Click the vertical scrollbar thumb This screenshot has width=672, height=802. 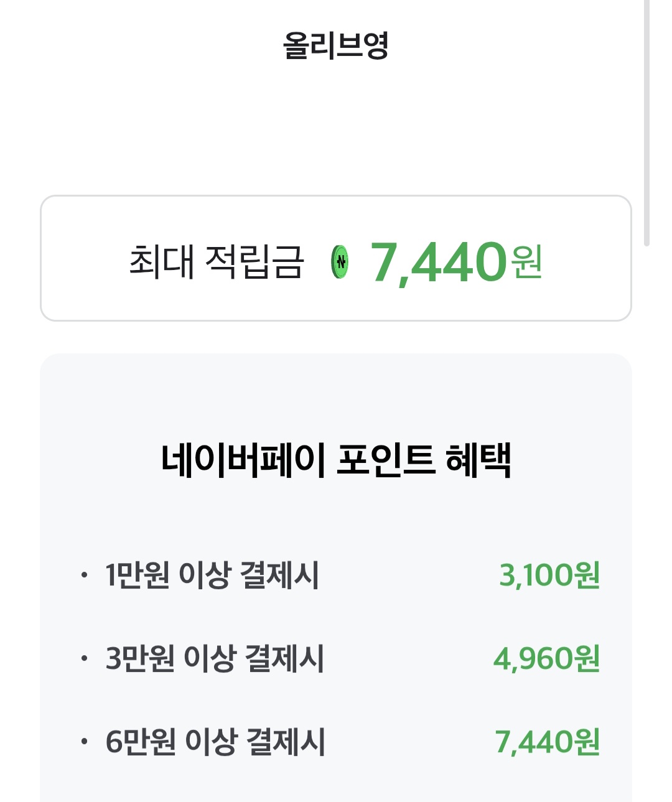pyautogui.click(x=646, y=124)
